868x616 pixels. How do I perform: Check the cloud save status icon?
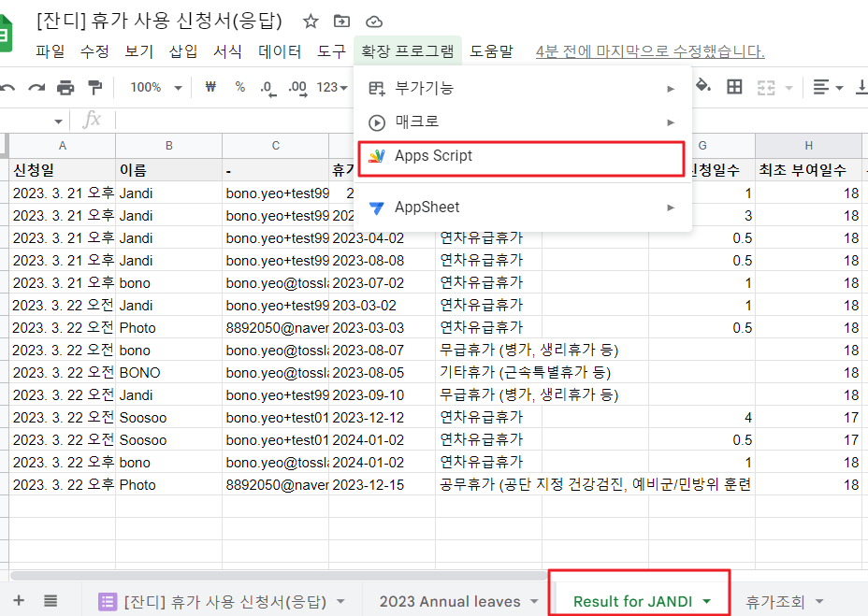click(374, 21)
